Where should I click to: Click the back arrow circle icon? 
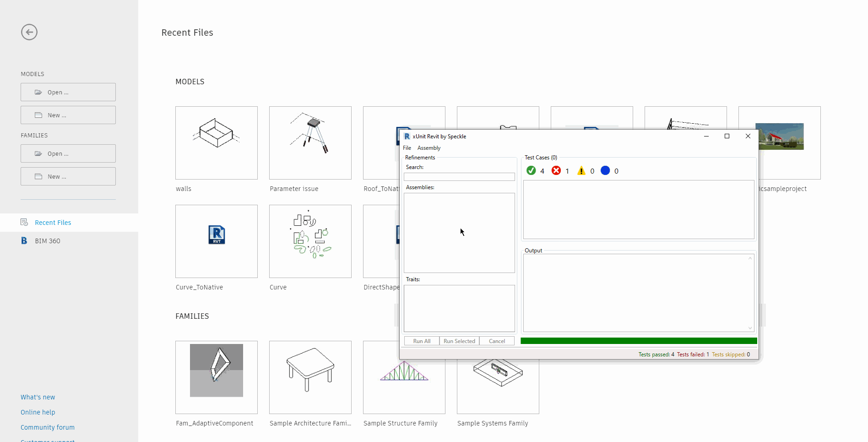(x=29, y=32)
